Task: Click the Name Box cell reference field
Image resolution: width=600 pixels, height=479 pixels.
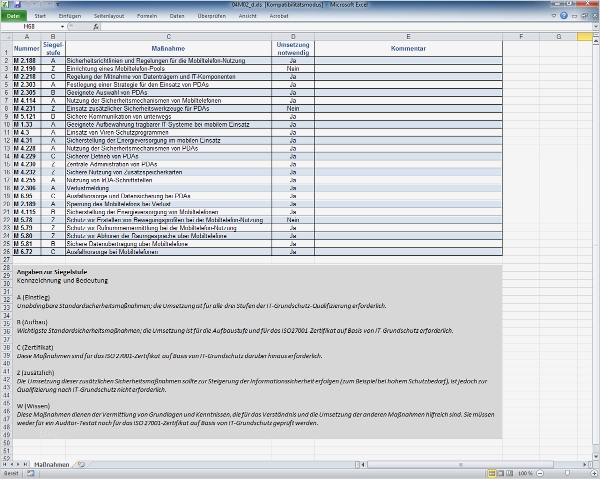Action: [30, 26]
